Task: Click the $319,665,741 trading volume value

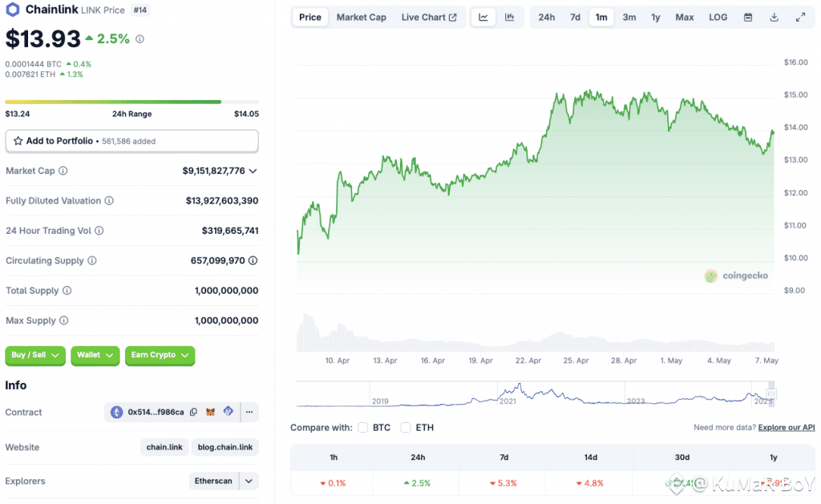Action: (x=230, y=230)
